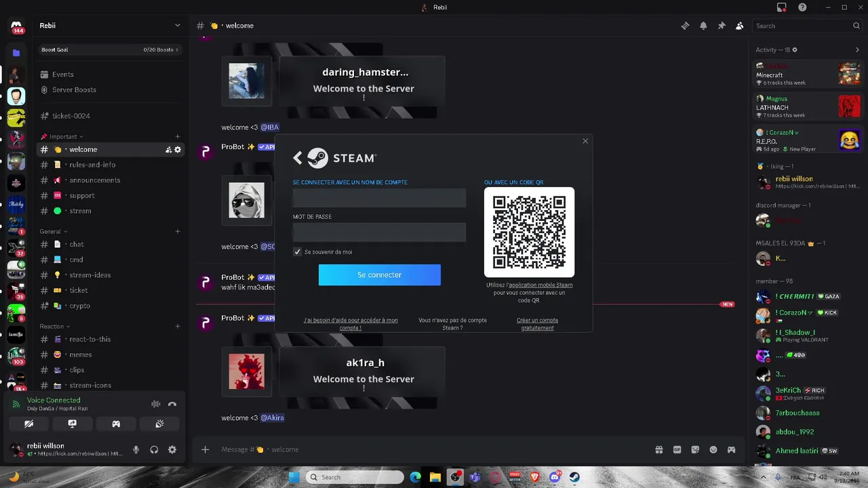The height and width of the screenshot is (488, 868).
Task: Open the Events item
Action: [111, 75]
